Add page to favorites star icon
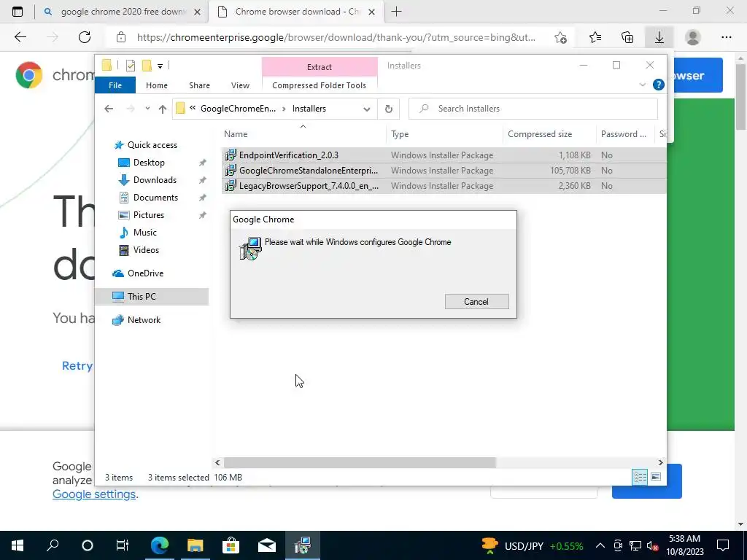Viewport: 747px width, 560px height. (561, 37)
